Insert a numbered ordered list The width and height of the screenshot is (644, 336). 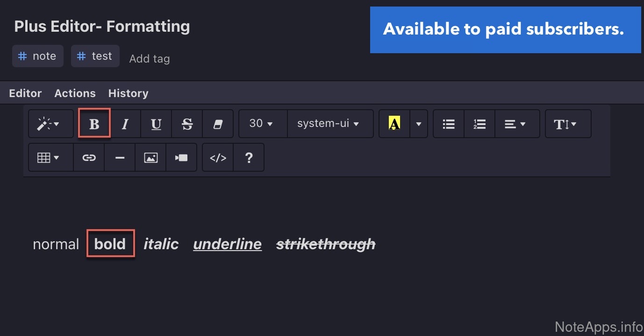(479, 124)
